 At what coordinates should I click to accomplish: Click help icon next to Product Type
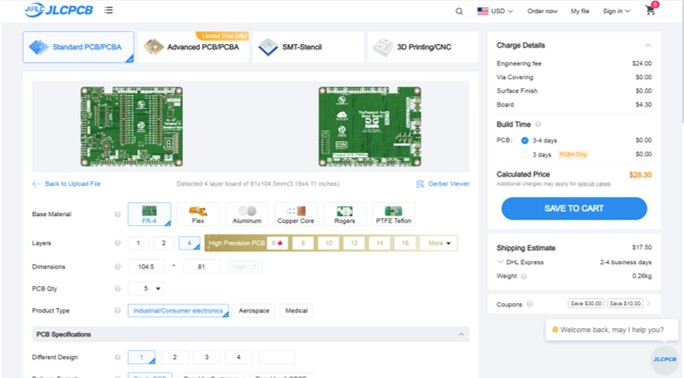(118, 310)
